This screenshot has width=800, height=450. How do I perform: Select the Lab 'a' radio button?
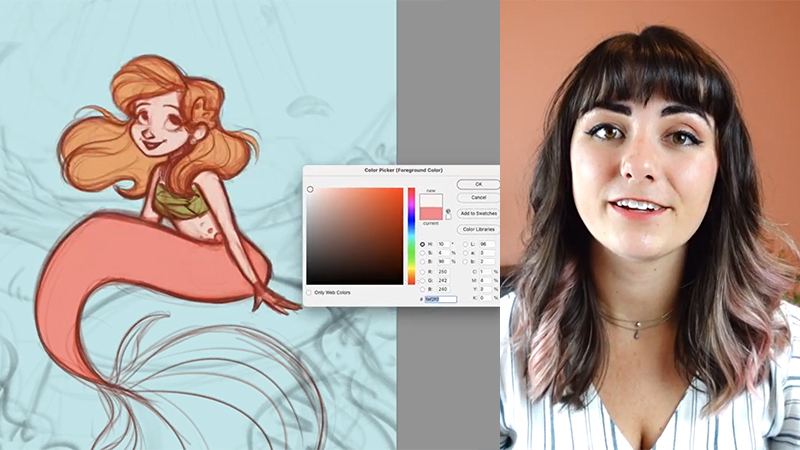465,253
